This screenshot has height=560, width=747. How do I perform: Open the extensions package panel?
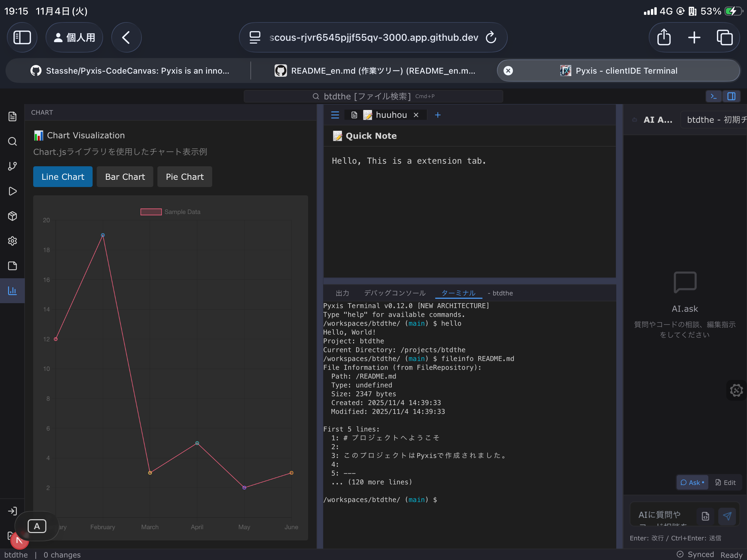[x=12, y=216]
